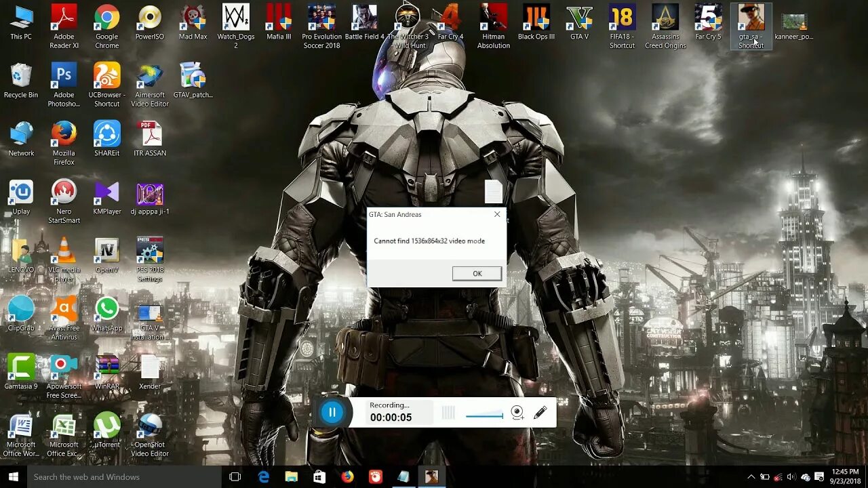Screen dimensions: 868x488
Task: Show hidden system tray icons
Action: point(751,476)
